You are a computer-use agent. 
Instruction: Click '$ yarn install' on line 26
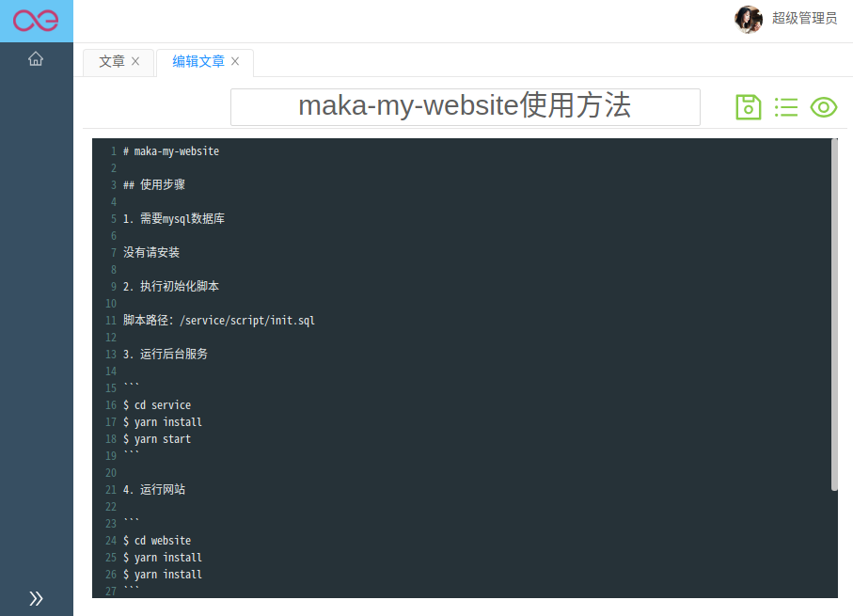[162, 574]
